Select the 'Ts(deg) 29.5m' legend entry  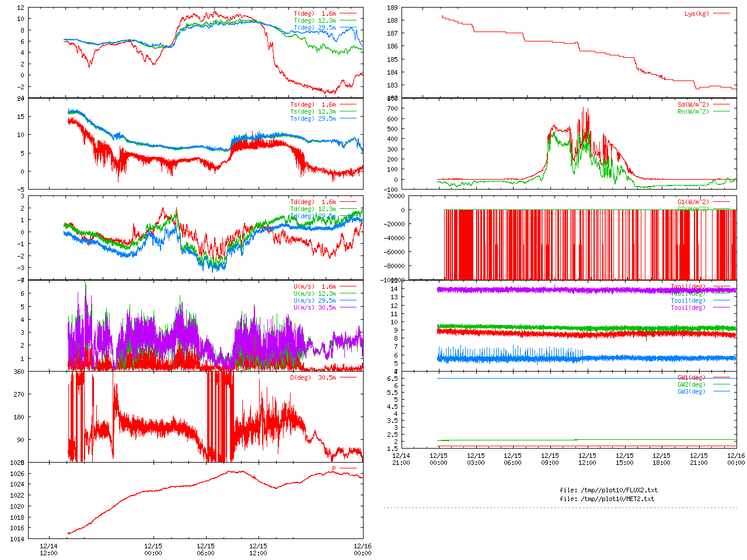[313, 119]
